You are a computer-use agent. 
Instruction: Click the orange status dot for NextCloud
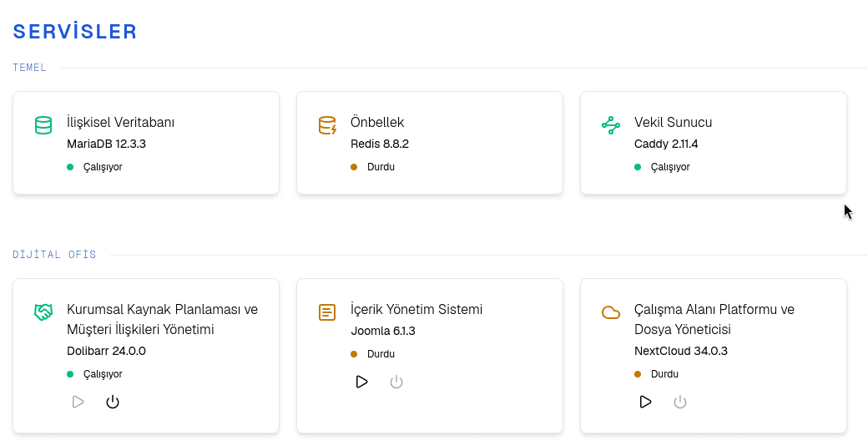point(638,374)
